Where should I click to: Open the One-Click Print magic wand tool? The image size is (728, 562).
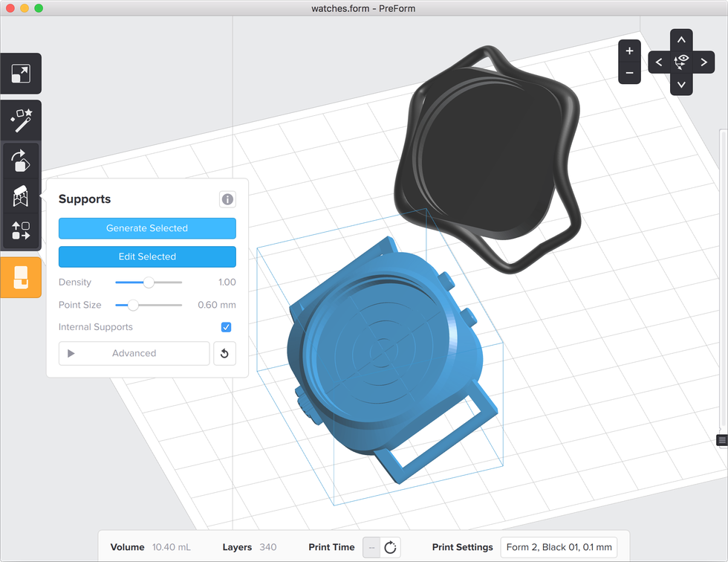[21, 120]
